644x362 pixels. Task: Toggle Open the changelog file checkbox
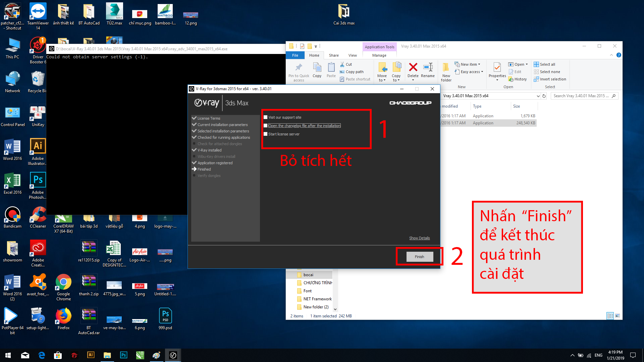[266, 126]
